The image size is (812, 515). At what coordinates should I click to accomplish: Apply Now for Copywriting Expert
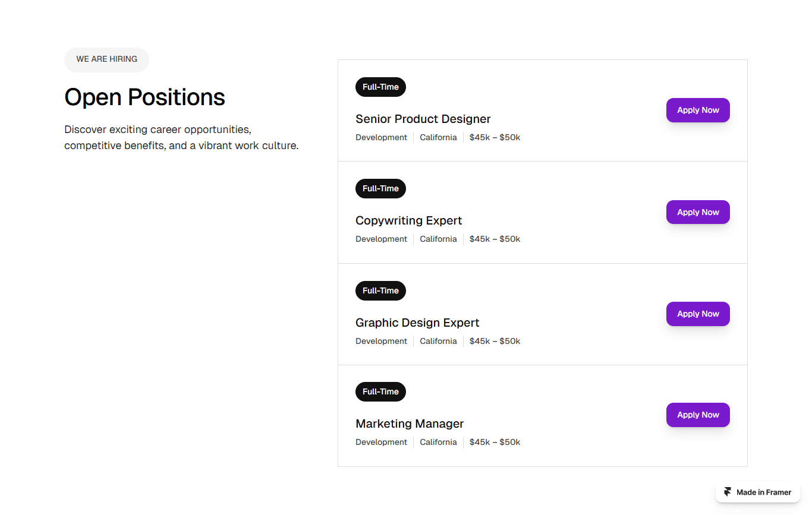(x=698, y=212)
